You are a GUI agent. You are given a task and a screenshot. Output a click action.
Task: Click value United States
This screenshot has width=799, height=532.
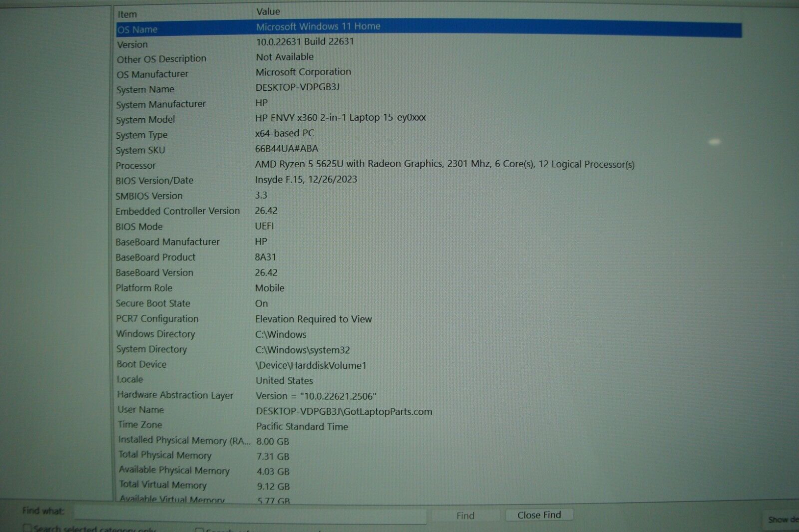(x=284, y=380)
